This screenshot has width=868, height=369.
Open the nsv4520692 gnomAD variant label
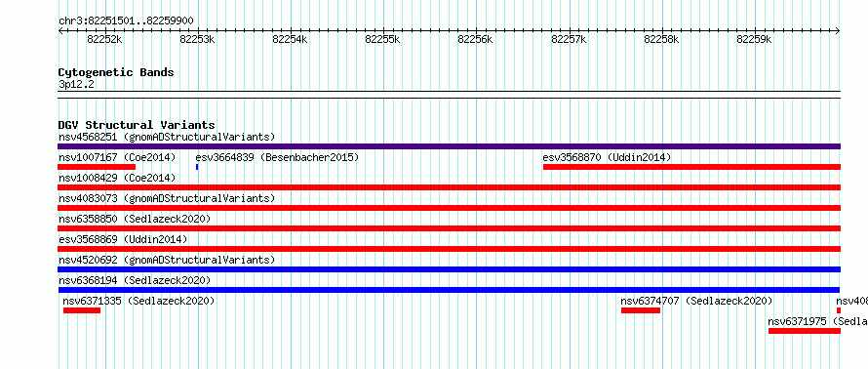pyautogui.click(x=167, y=260)
